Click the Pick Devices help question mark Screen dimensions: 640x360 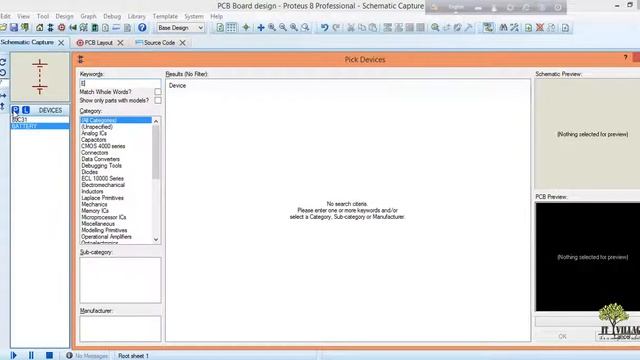(x=625, y=58)
